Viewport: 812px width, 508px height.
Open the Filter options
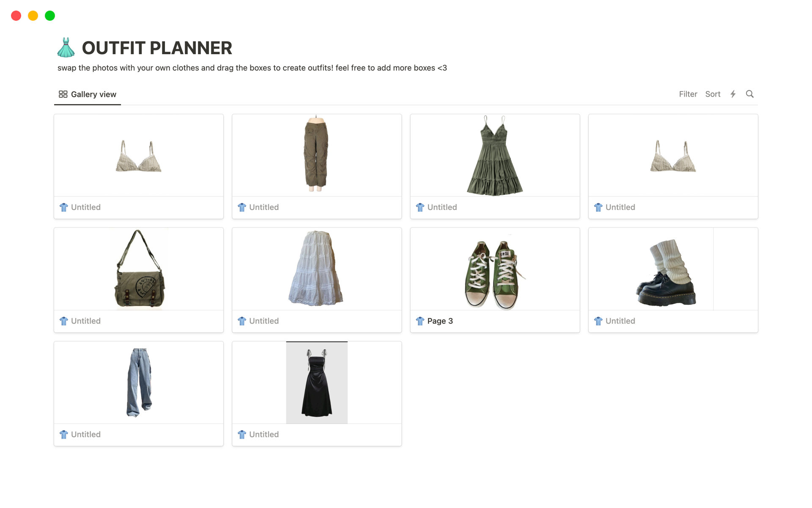tap(688, 94)
